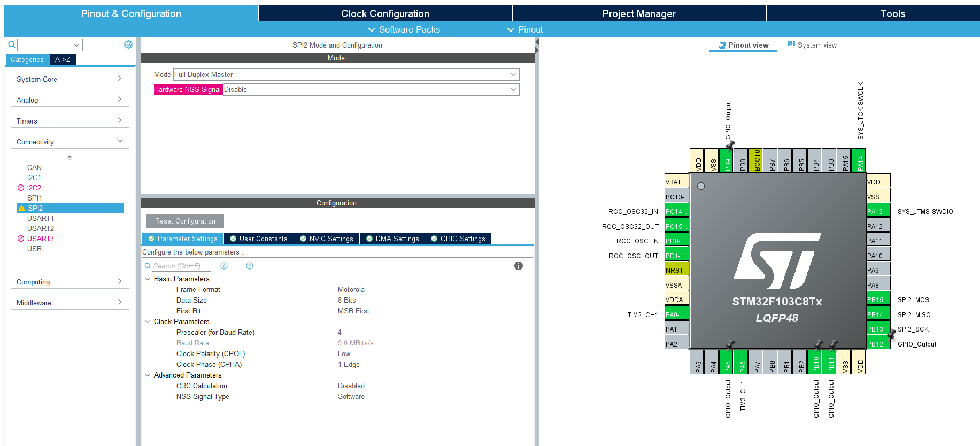Image resolution: width=980 pixels, height=446 pixels.
Task: Open the NVIC Settings tab
Action: (327, 239)
